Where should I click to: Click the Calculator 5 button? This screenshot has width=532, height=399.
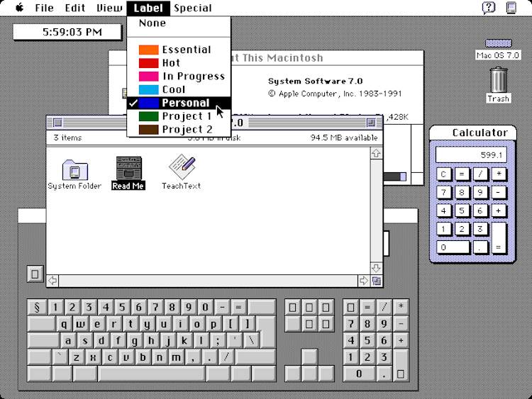pyautogui.click(x=462, y=211)
